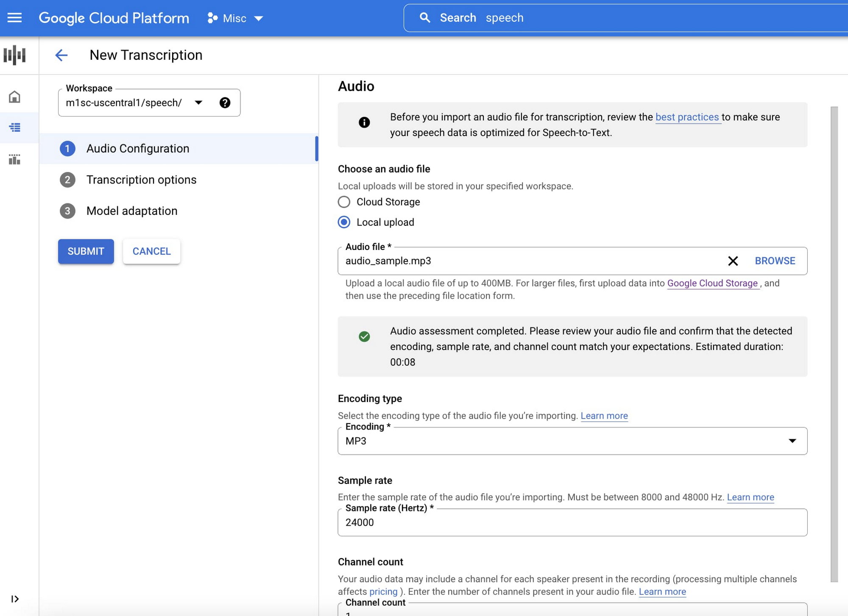Edit the Sample rate Hertz input field

[x=573, y=522]
